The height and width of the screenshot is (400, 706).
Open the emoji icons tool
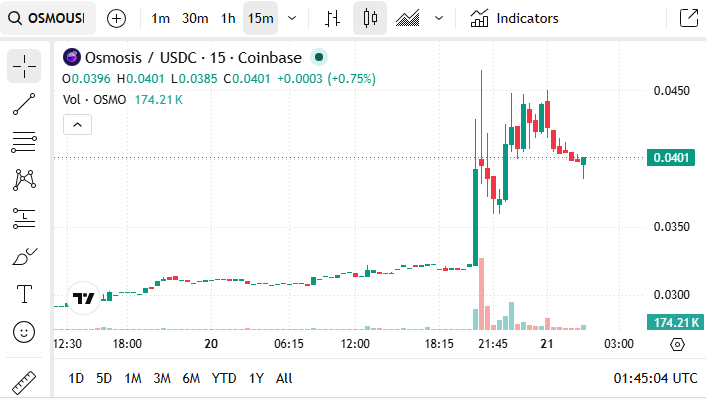pyautogui.click(x=24, y=332)
